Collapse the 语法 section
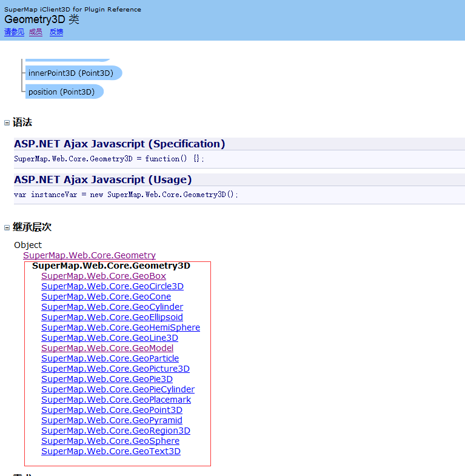 [x=7, y=123]
